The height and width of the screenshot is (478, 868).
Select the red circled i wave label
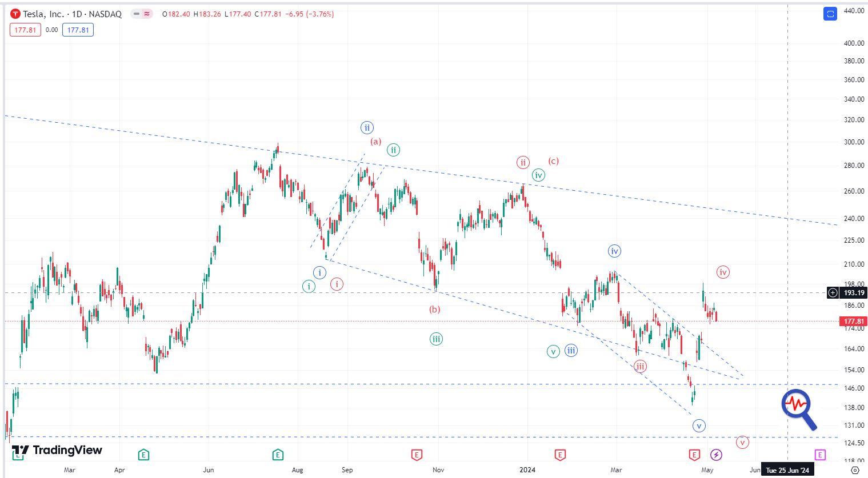tap(337, 284)
